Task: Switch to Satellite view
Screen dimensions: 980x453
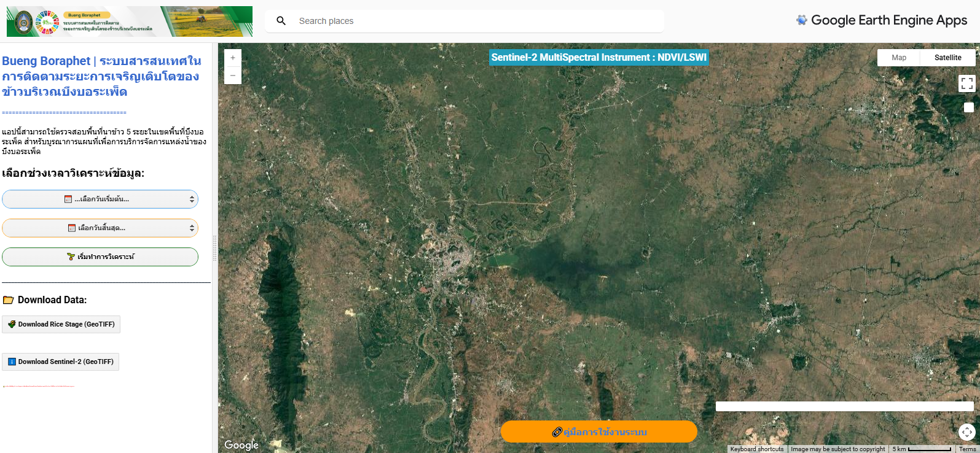Action: point(947,58)
